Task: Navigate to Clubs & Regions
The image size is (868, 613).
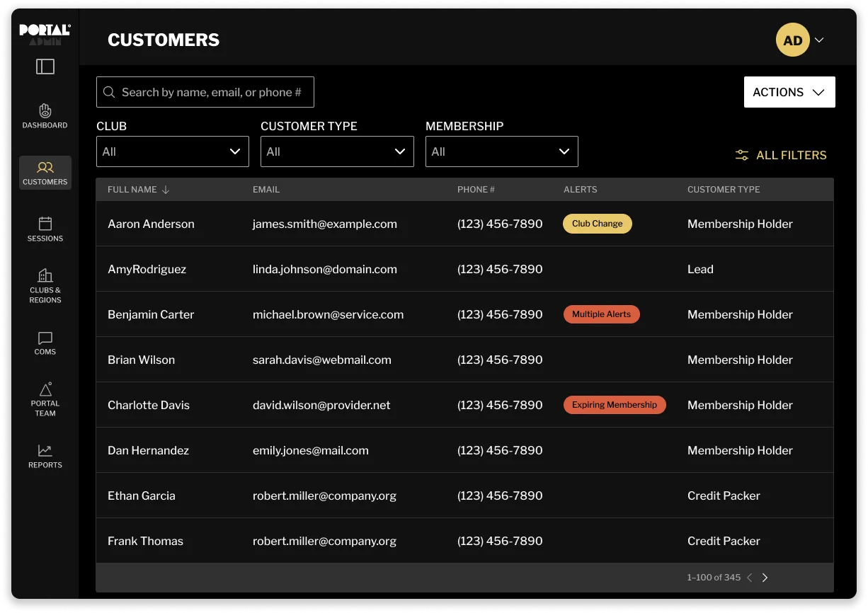Action: 45,283
